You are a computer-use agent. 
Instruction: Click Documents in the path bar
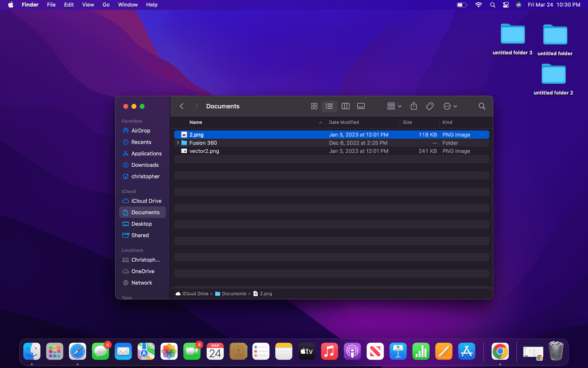pyautogui.click(x=230, y=294)
